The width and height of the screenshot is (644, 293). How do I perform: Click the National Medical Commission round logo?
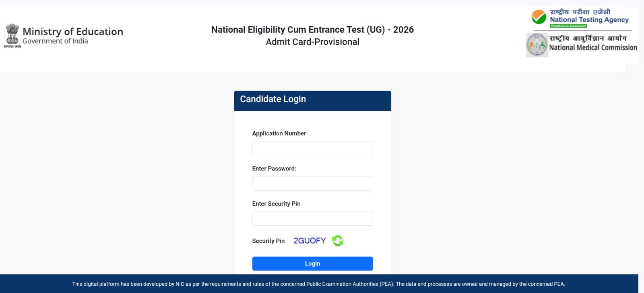(537, 45)
